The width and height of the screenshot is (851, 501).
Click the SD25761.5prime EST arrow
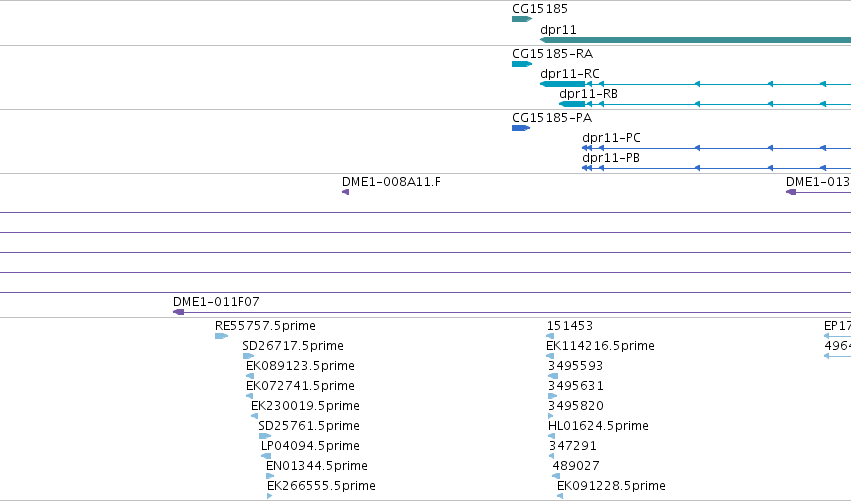(x=265, y=436)
